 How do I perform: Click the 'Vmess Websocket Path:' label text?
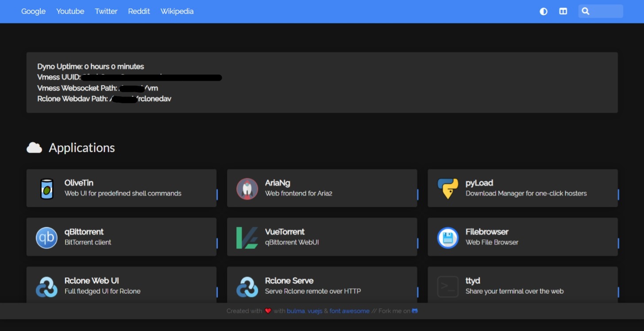(77, 88)
